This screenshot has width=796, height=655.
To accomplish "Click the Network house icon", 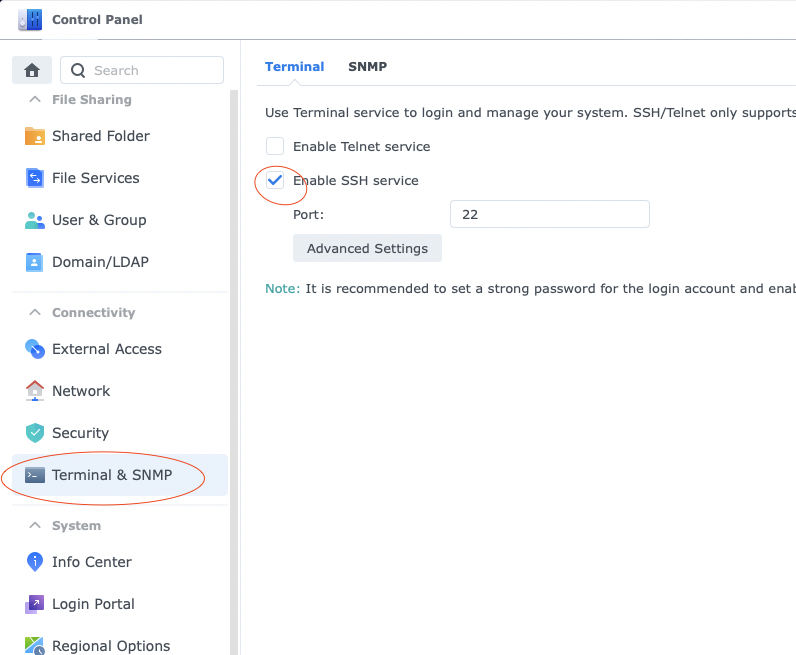I will click(x=35, y=390).
